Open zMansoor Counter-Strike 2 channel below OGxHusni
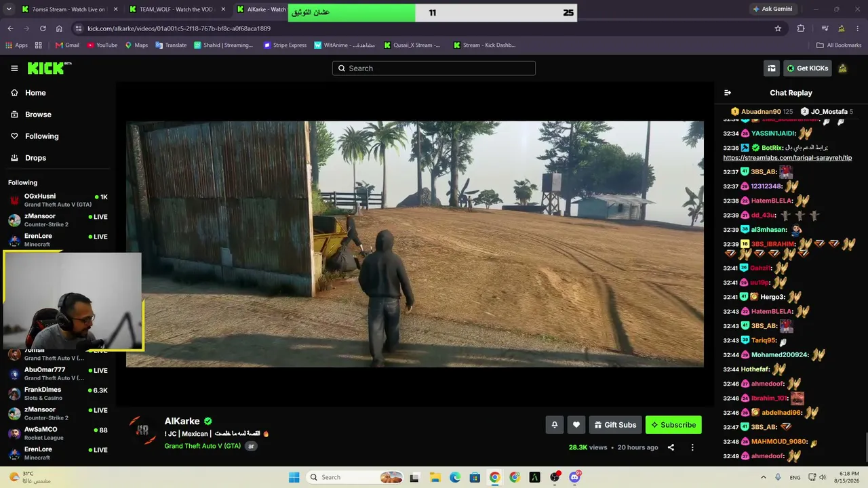The height and width of the screenshot is (488, 868). click(x=58, y=220)
